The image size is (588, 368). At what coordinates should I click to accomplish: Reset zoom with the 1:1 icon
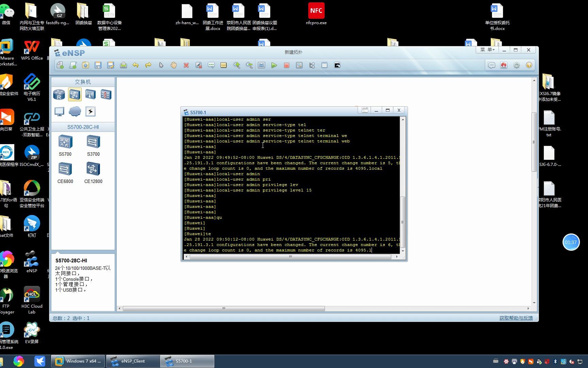tap(261, 65)
